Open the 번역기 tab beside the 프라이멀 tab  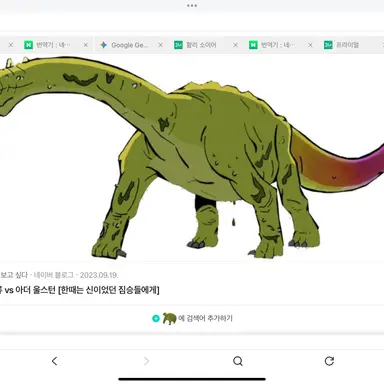point(278,45)
